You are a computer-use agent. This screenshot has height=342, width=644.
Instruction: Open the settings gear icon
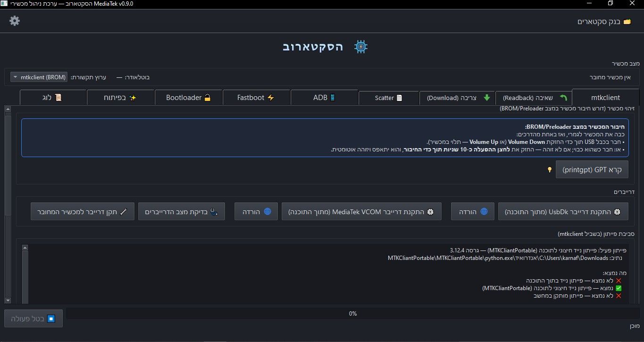(x=15, y=21)
